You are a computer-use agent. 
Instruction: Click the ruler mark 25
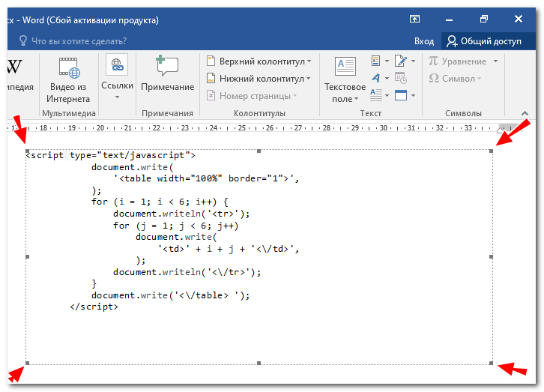242,127
